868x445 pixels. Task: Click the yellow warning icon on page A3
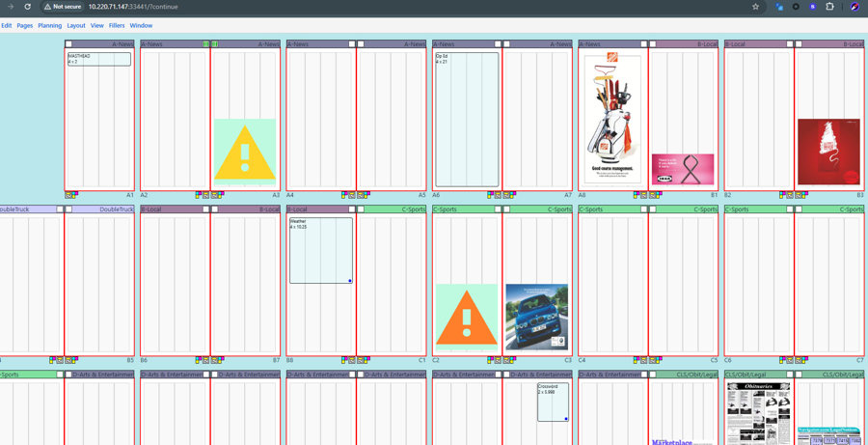pos(245,152)
